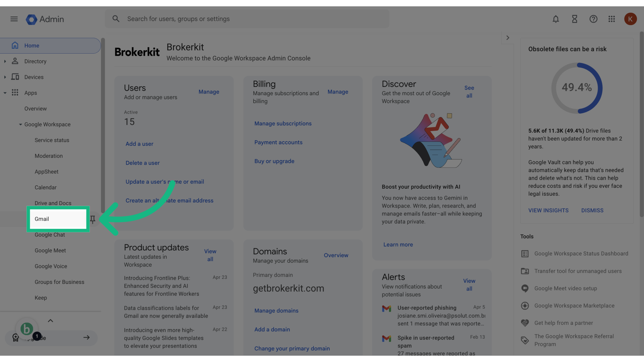644x362 pixels.
Task: Open the help question mark icon
Action: tap(593, 19)
